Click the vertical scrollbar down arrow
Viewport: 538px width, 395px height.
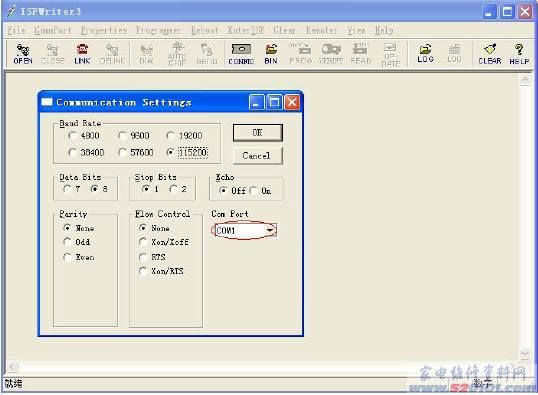click(525, 353)
